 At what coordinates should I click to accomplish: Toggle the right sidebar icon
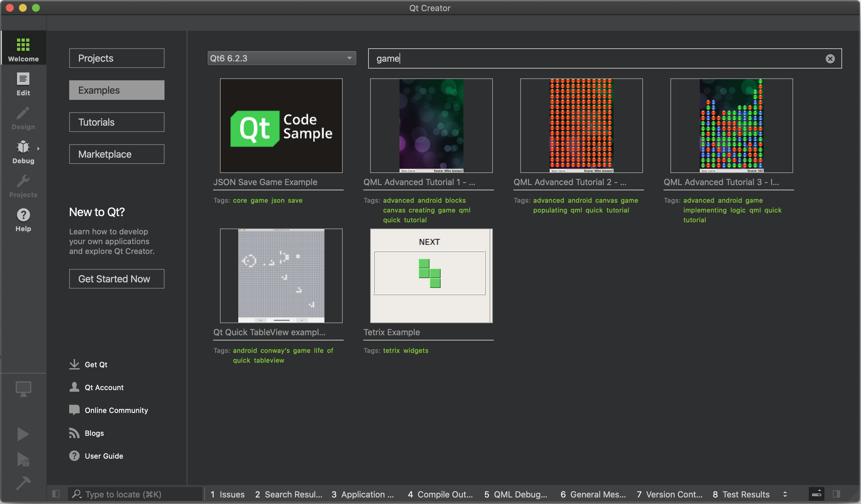[836, 494]
